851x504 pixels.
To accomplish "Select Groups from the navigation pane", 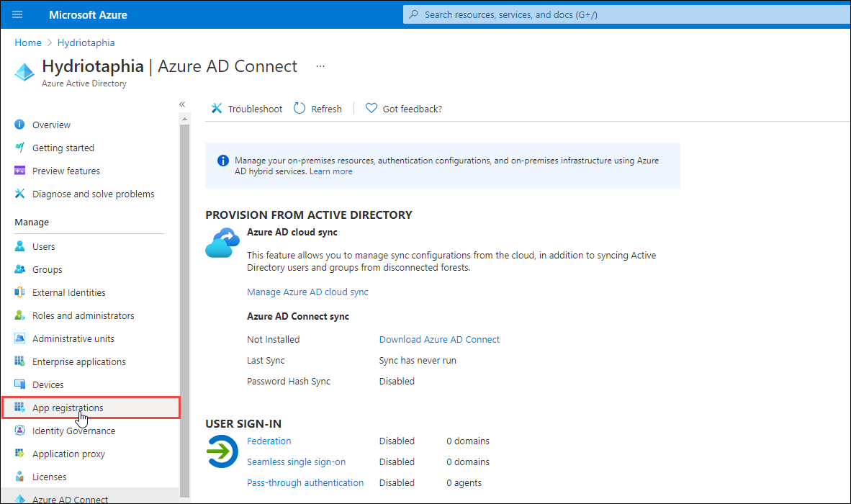I will click(45, 269).
